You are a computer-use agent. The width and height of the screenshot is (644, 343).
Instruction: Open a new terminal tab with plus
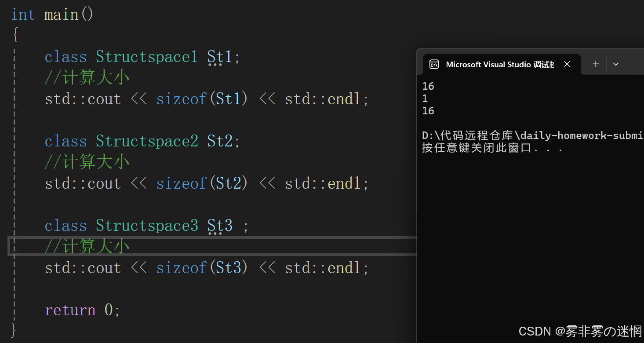(x=596, y=64)
